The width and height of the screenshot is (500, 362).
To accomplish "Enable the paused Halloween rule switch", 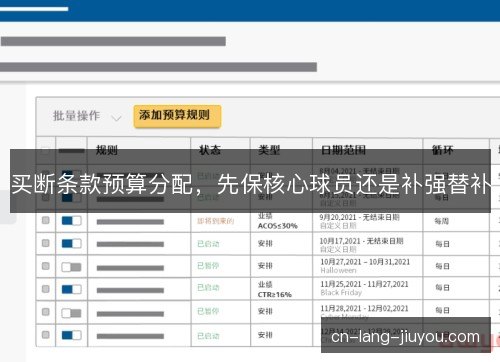I will tap(71, 267).
